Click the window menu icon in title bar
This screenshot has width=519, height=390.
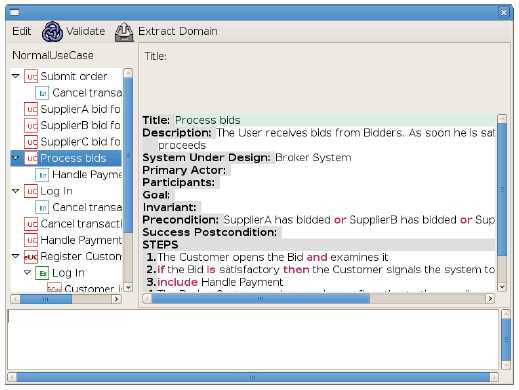(14, 13)
